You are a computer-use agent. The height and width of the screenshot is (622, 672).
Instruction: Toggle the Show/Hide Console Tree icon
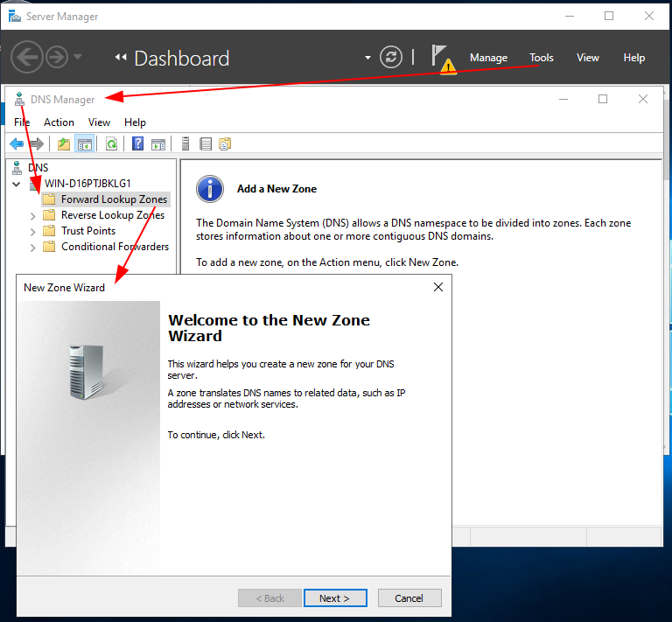(x=84, y=144)
